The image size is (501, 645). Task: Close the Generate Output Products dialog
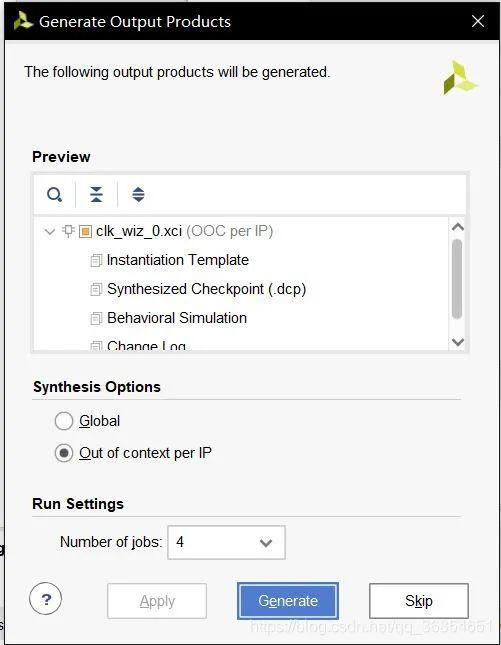tap(478, 21)
